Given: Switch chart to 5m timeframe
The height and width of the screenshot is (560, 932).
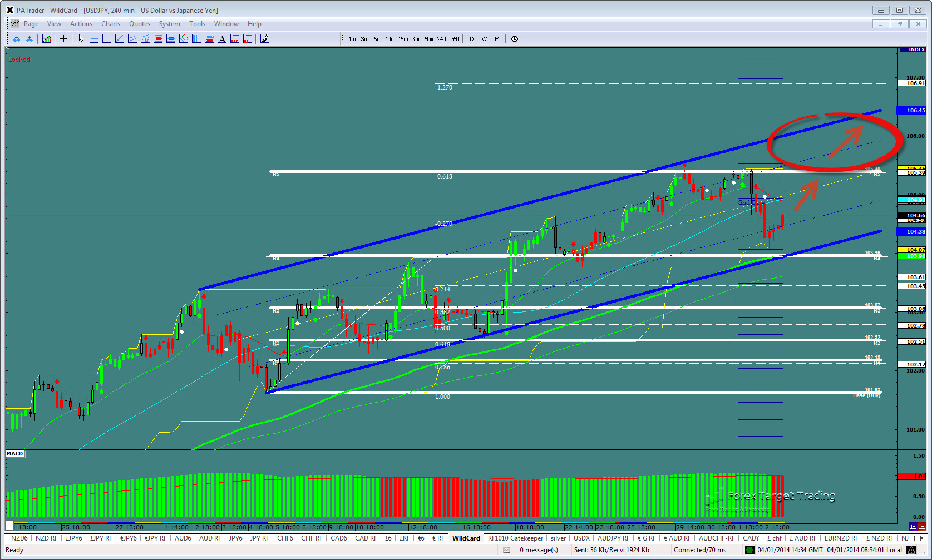Looking at the screenshot, I should (x=378, y=39).
